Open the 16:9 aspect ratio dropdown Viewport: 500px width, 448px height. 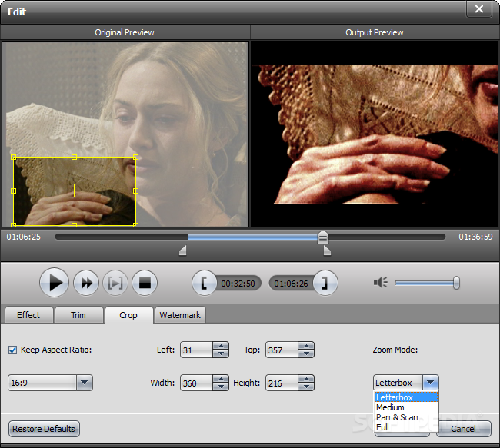85,383
